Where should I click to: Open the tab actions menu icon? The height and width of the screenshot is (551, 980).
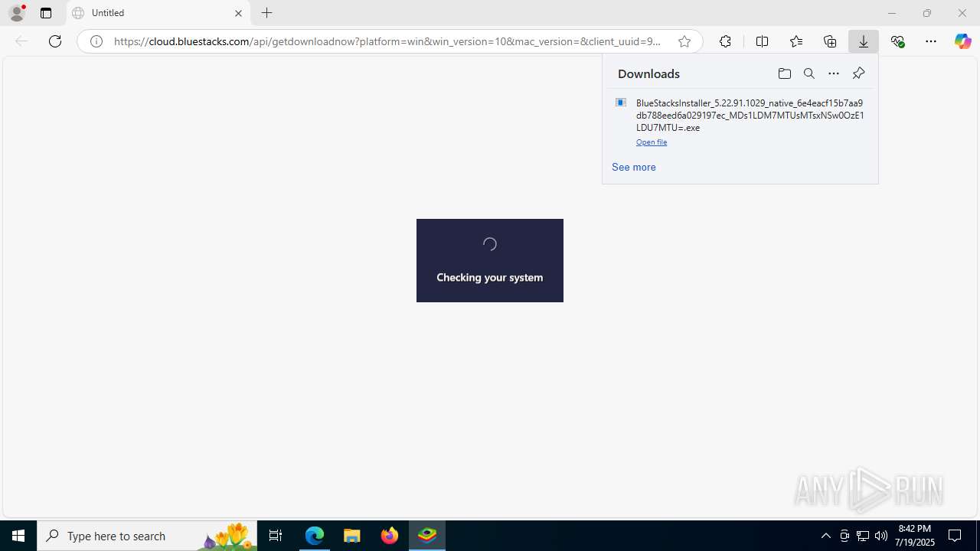pyautogui.click(x=46, y=13)
